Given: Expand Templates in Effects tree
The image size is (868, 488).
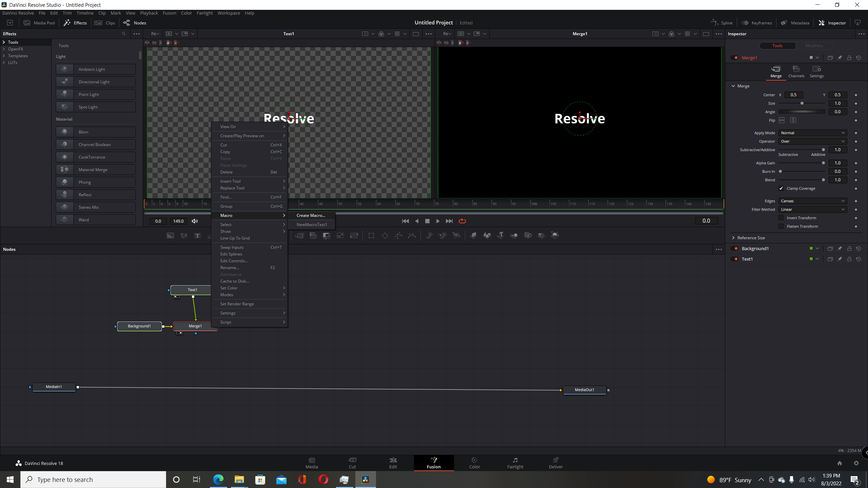Looking at the screenshot, I should coord(4,56).
